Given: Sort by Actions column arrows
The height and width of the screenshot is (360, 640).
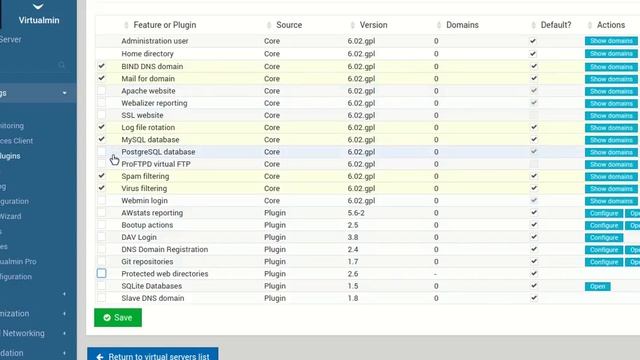Looking at the screenshot, I should point(590,25).
